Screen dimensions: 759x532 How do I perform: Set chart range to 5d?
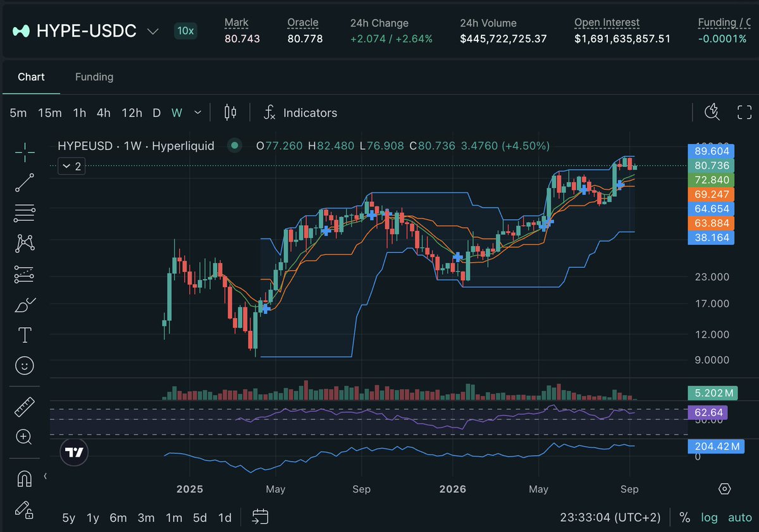(x=200, y=517)
